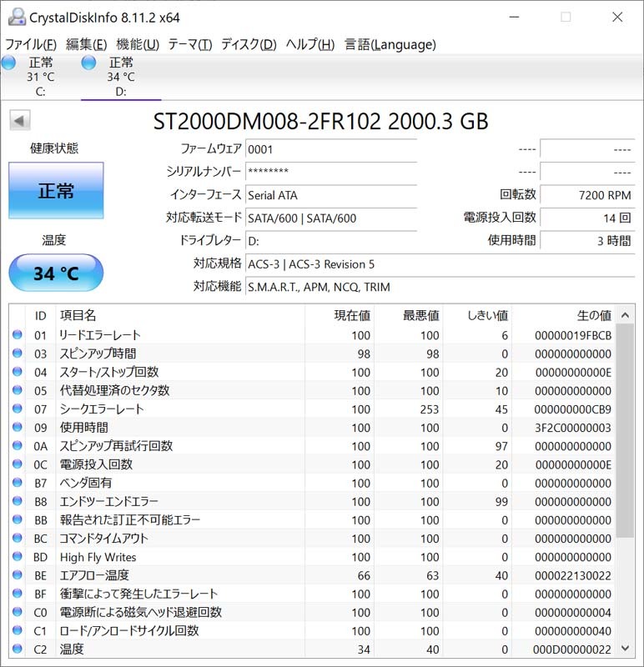Open the 言語(Language) menu

pyautogui.click(x=390, y=44)
